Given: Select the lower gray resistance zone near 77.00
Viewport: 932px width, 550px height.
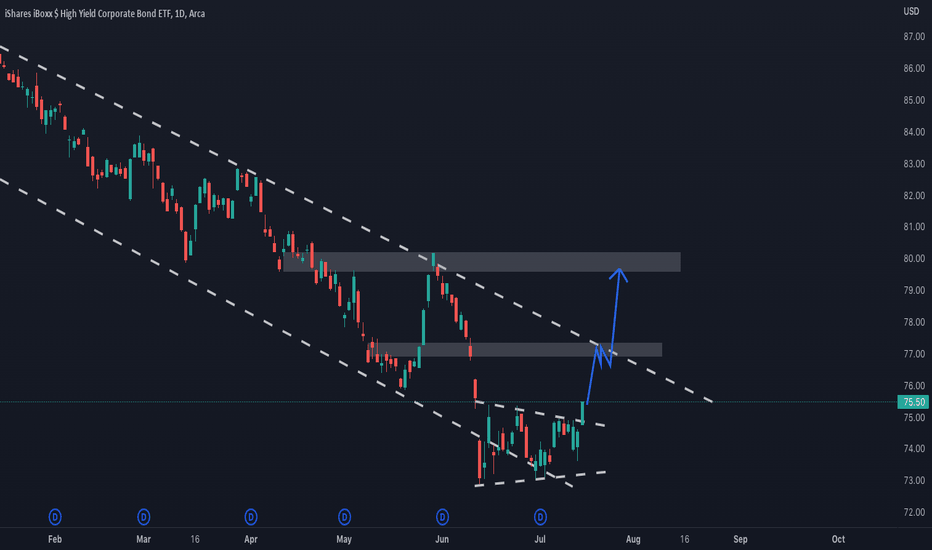Looking at the screenshot, I should coord(515,350).
